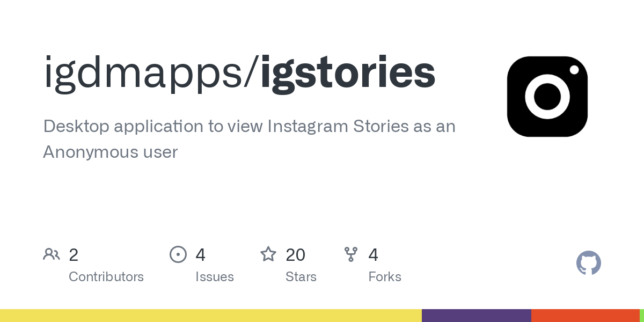This screenshot has width=644, height=322.
Task: Click the orange-red language bar segment
Action: [586, 316]
